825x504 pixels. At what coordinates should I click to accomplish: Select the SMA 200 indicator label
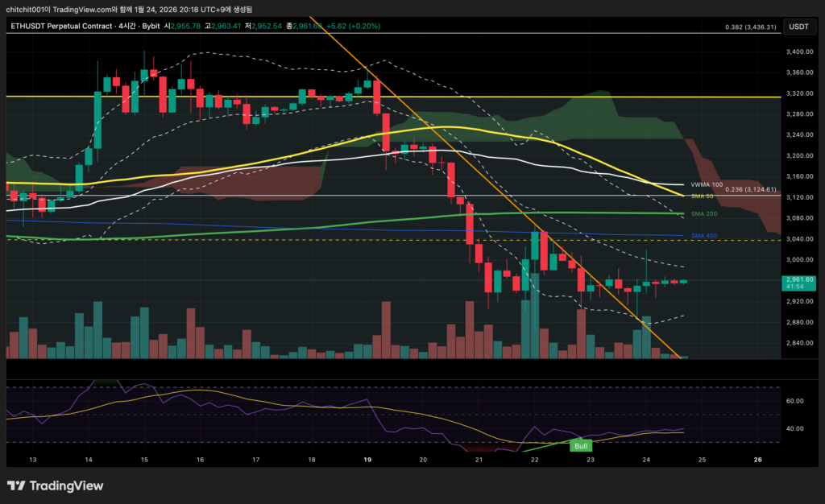703,214
